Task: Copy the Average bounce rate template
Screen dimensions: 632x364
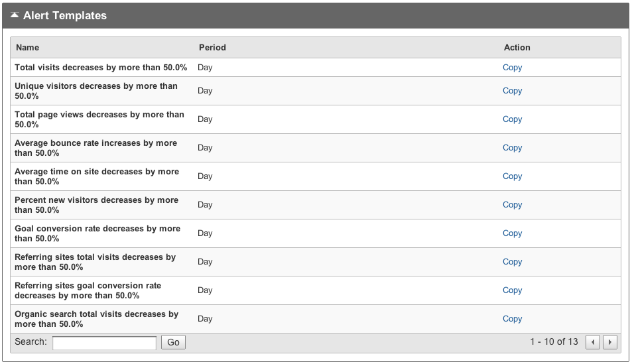Action: pyautogui.click(x=512, y=148)
